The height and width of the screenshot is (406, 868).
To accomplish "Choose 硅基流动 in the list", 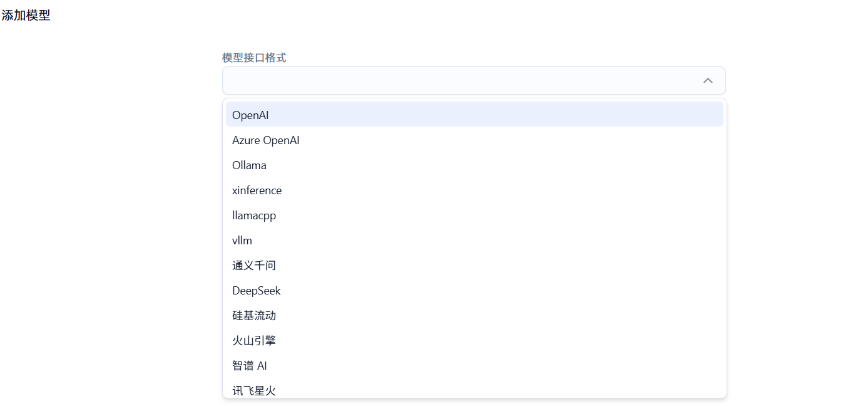I will point(474,315).
